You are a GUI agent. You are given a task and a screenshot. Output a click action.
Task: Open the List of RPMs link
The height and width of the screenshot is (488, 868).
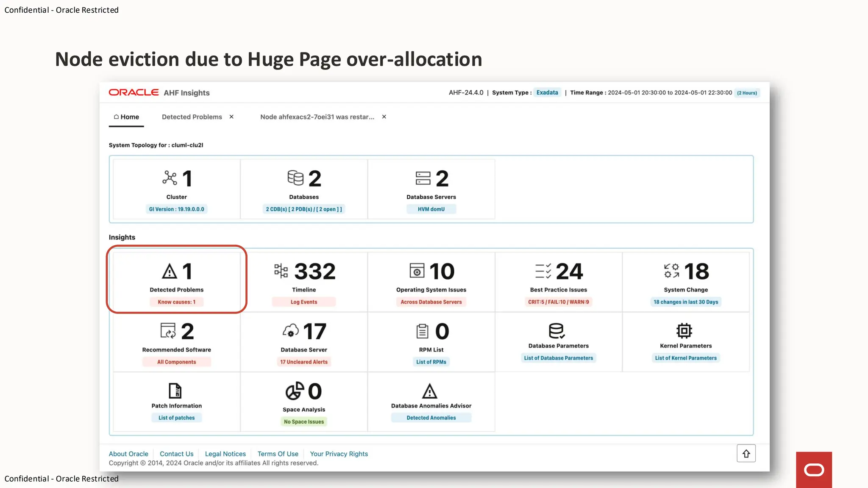coord(431,362)
